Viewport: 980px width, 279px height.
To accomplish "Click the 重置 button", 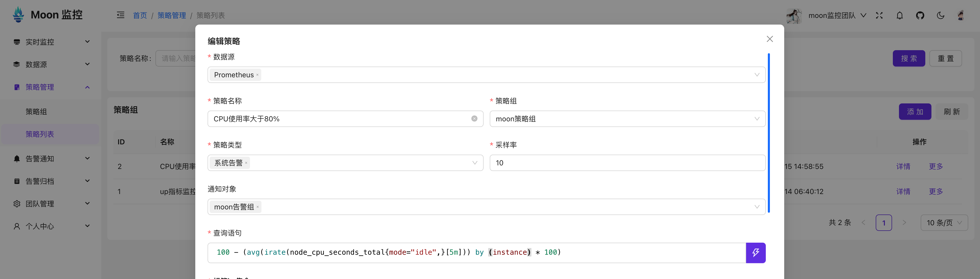I will click(x=945, y=58).
